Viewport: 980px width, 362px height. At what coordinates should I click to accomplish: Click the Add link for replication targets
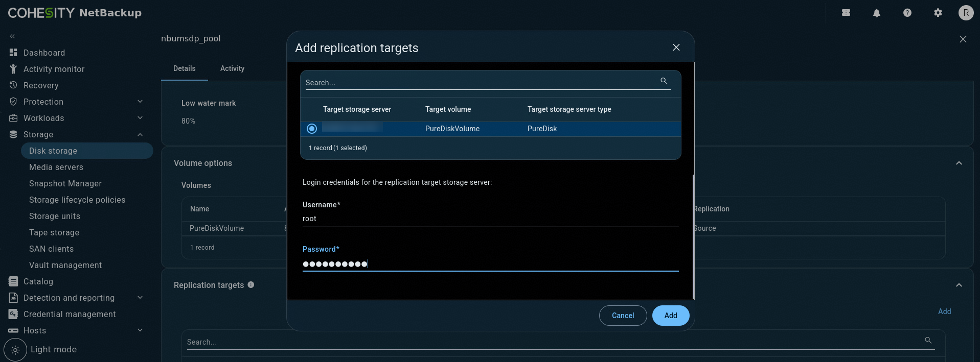(945, 311)
